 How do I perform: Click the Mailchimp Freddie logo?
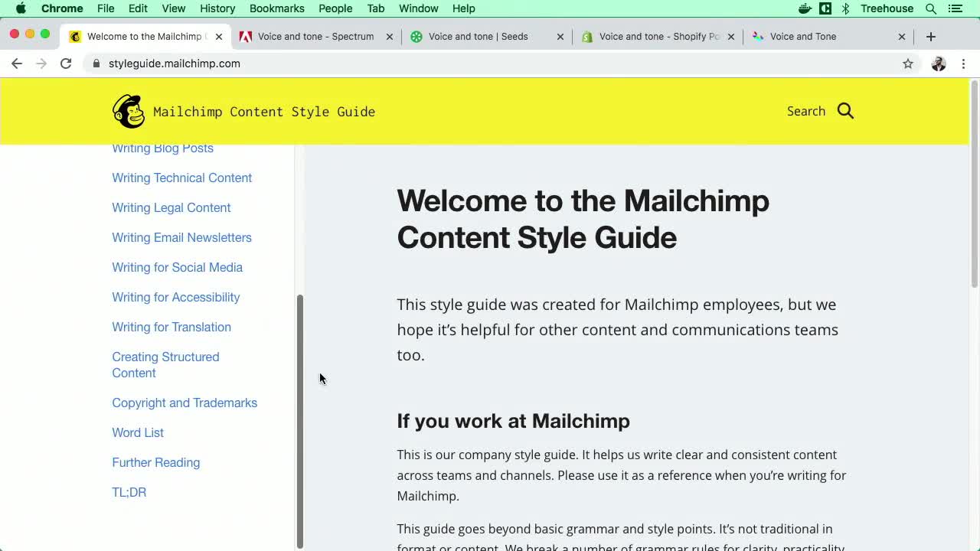pos(128,110)
